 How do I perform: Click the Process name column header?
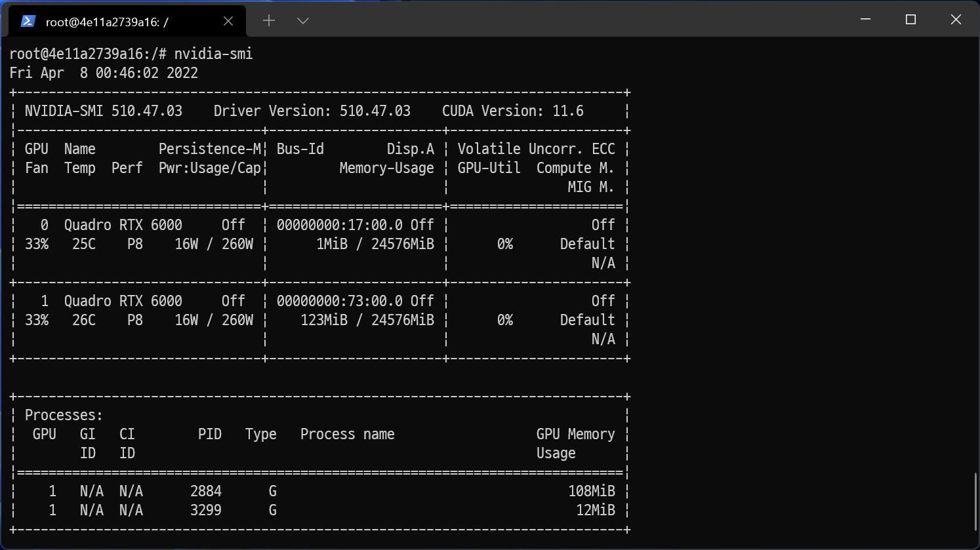(348, 434)
